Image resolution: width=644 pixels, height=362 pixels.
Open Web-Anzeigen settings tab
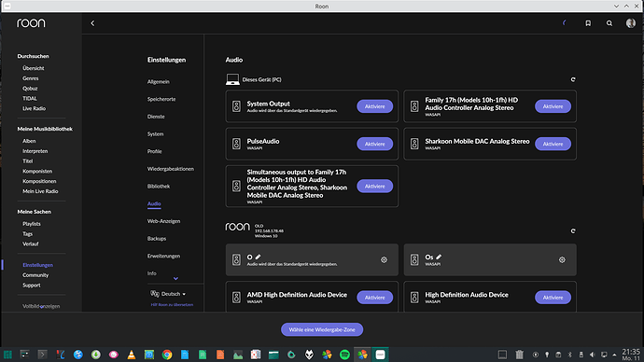pos(163,221)
